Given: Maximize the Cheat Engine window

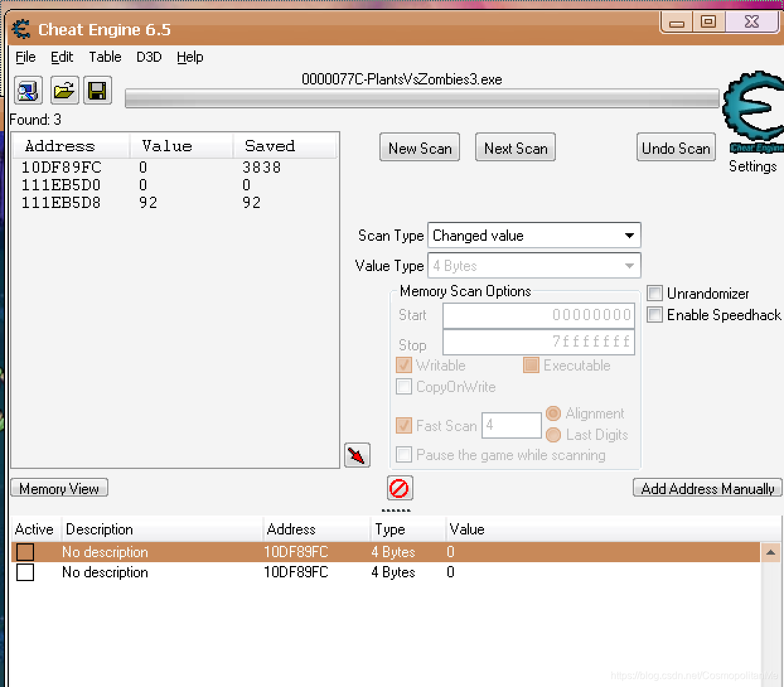Looking at the screenshot, I should (x=709, y=22).
